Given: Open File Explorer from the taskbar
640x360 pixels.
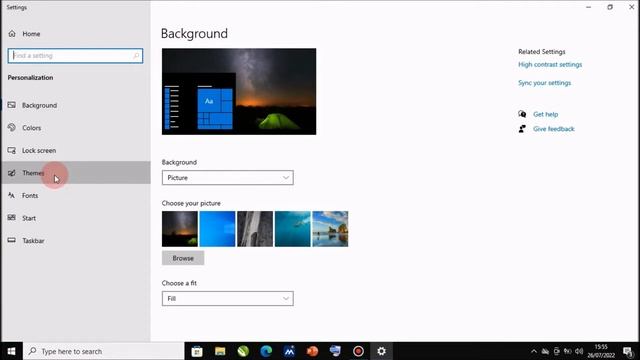Looking at the screenshot, I should (220, 351).
